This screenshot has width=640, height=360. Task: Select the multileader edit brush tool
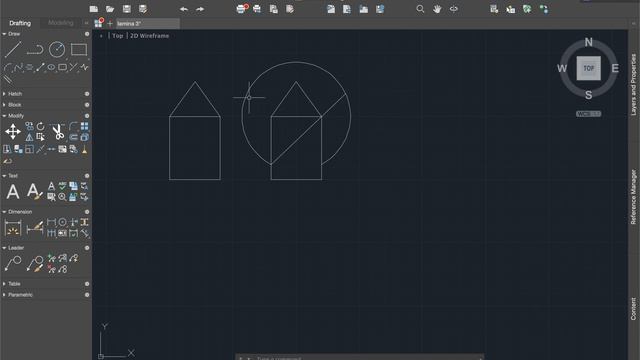pyautogui.click(x=35, y=264)
